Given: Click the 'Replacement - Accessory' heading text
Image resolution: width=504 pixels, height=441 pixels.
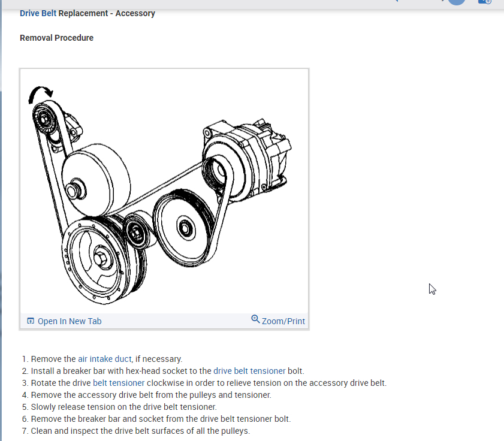Looking at the screenshot, I should [x=107, y=13].
